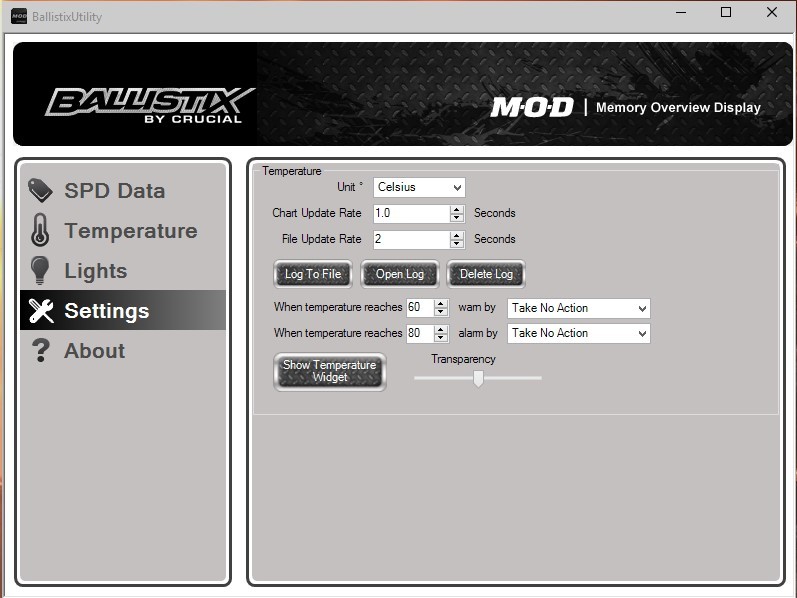Go to the Lights section
Image resolution: width=797 pixels, height=598 pixels.
122,271
